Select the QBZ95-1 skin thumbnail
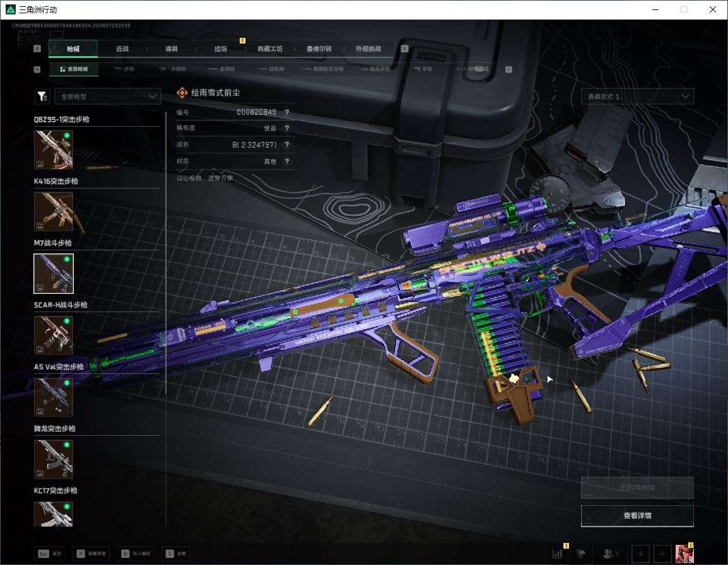This screenshot has width=728, height=565. (54, 149)
